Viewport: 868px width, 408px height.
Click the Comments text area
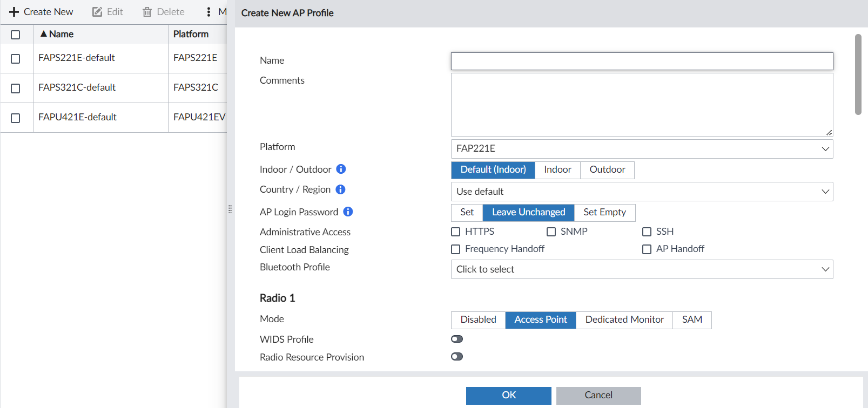[642, 105]
